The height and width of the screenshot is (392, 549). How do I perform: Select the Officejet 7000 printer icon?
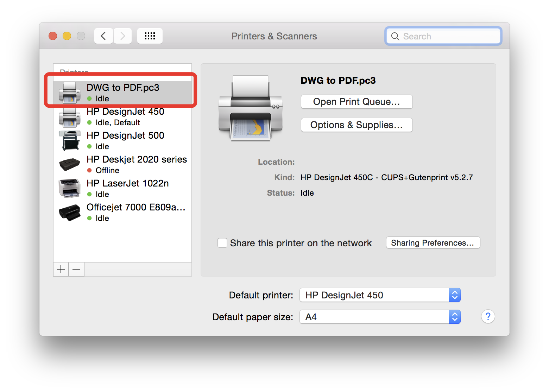click(69, 212)
